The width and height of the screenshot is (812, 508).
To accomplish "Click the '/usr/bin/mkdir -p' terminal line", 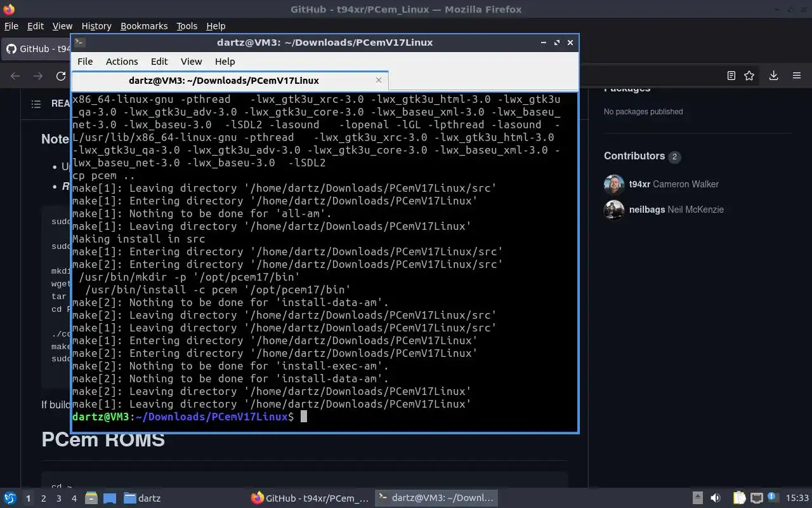I will 189,277.
